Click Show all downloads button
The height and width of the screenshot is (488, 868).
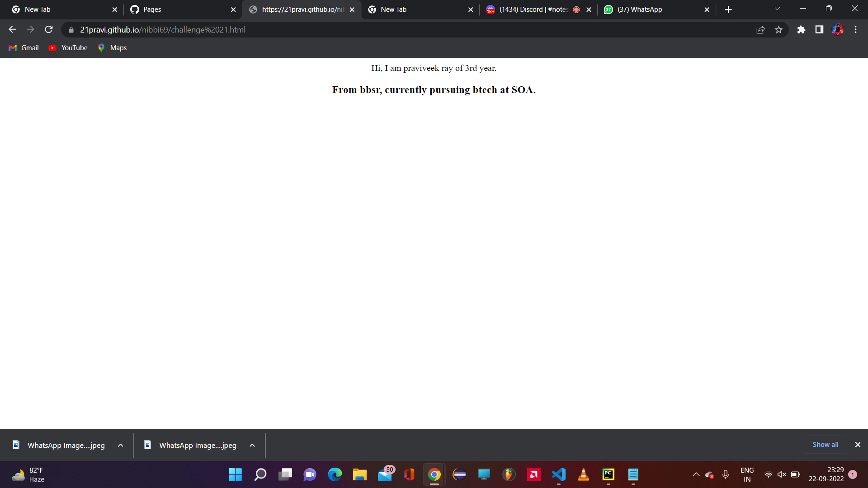pyautogui.click(x=825, y=445)
